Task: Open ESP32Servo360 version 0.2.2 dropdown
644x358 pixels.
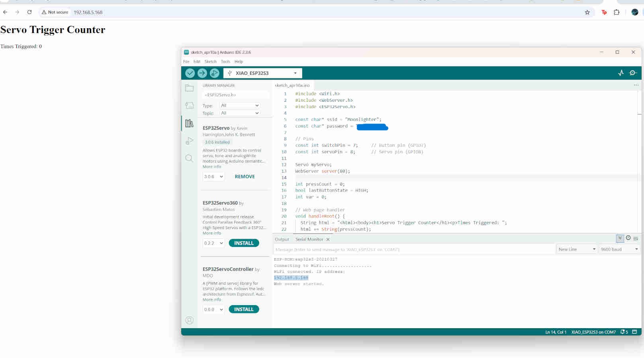Action: click(x=213, y=243)
